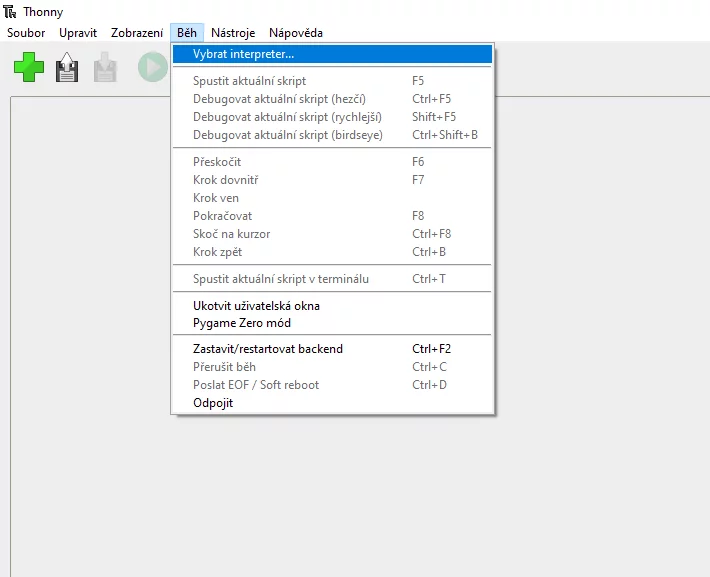
Task: Choose Pokračovat menu entry
Action: [332, 216]
